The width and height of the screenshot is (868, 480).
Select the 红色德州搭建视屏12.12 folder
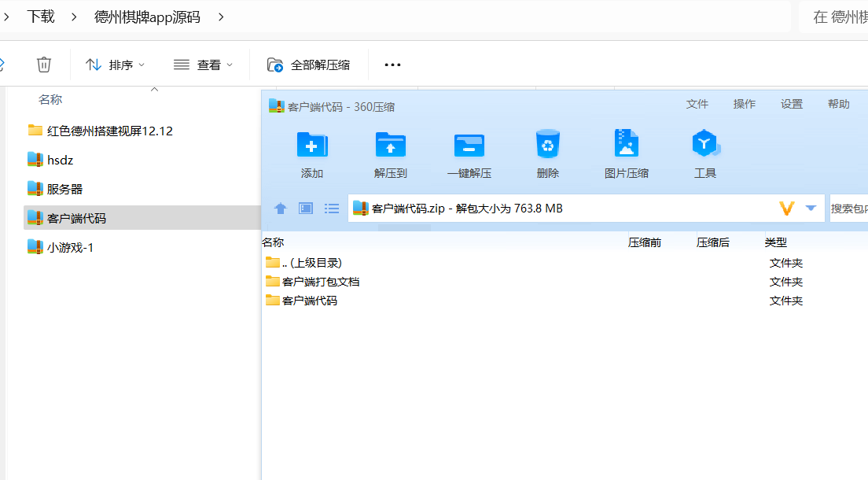click(x=100, y=131)
